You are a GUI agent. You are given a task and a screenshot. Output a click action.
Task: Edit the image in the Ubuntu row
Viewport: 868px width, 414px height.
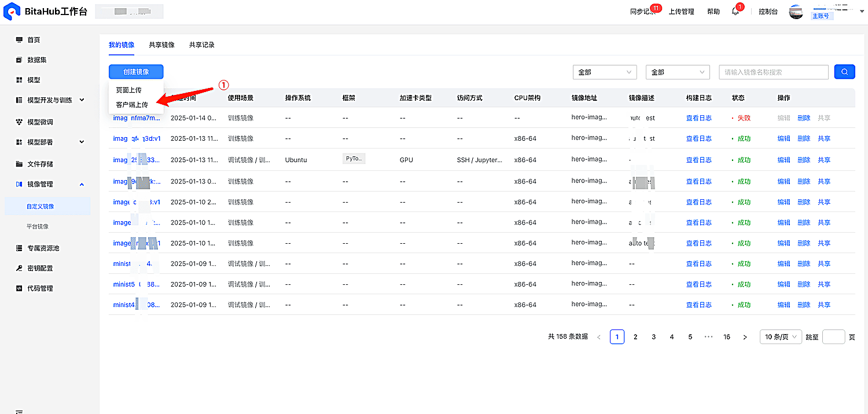[784, 160]
